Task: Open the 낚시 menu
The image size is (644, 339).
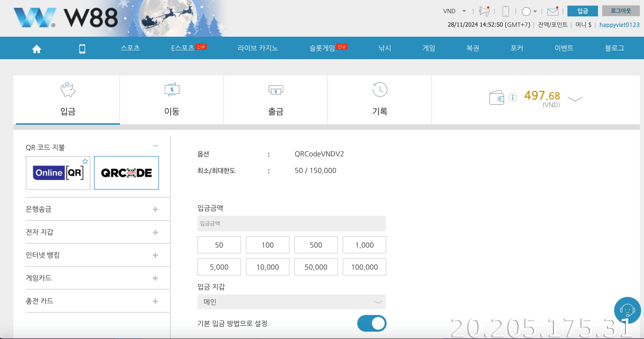Action: [385, 48]
